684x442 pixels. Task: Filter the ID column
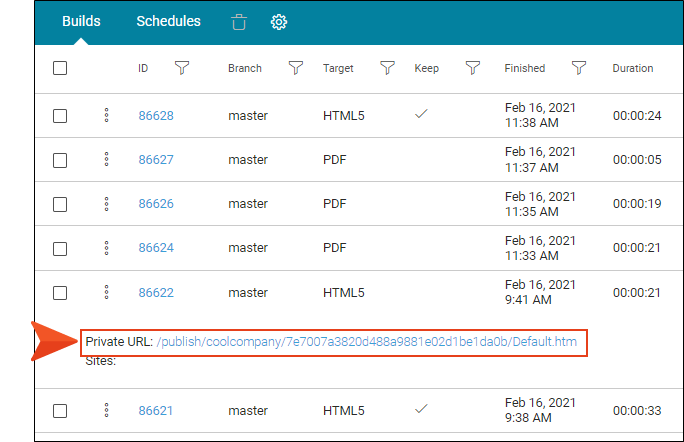(x=182, y=68)
